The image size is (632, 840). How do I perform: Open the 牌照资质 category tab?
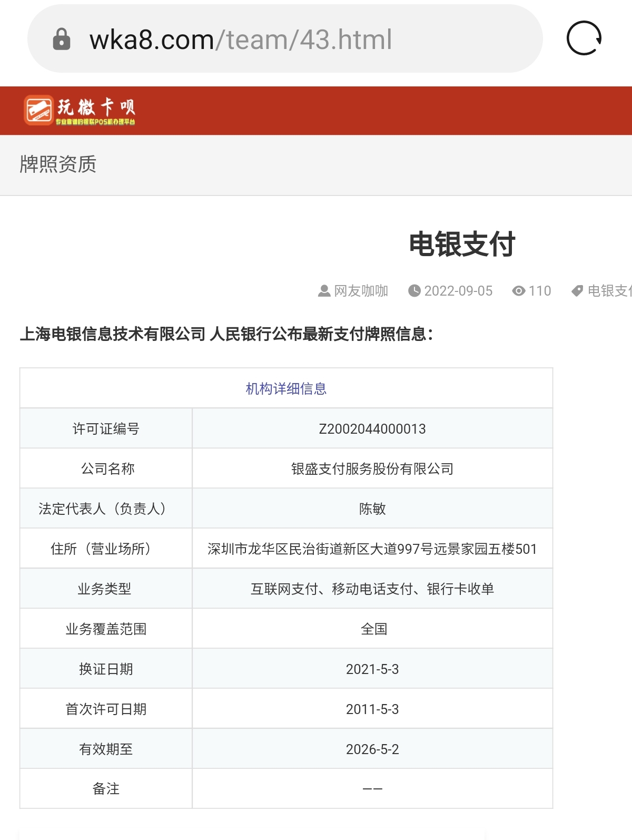point(58,164)
